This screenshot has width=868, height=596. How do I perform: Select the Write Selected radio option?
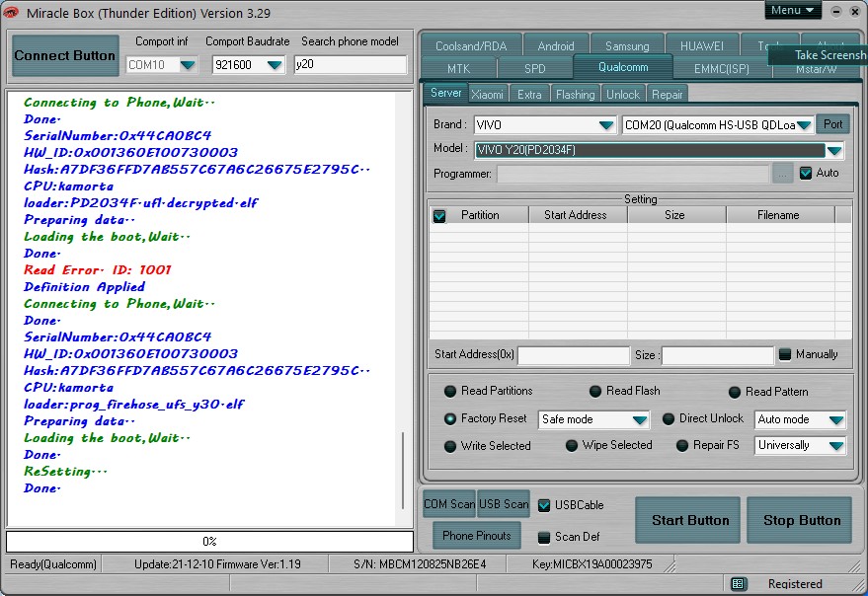[x=450, y=446]
